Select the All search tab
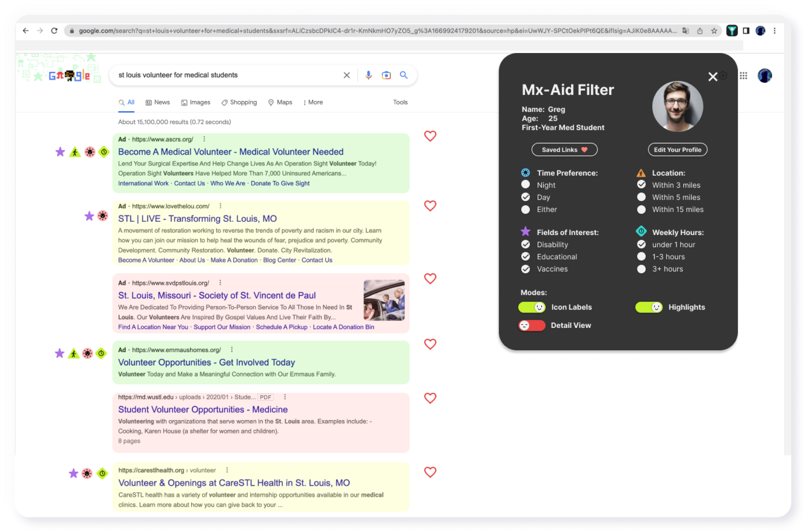Viewport: 806px width, 532px height. pyautogui.click(x=126, y=102)
